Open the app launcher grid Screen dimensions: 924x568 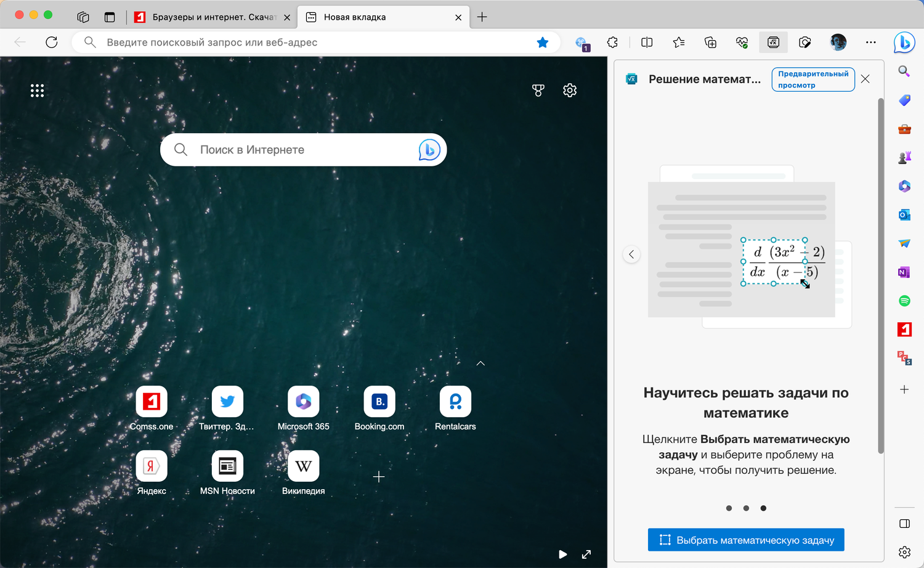37,91
